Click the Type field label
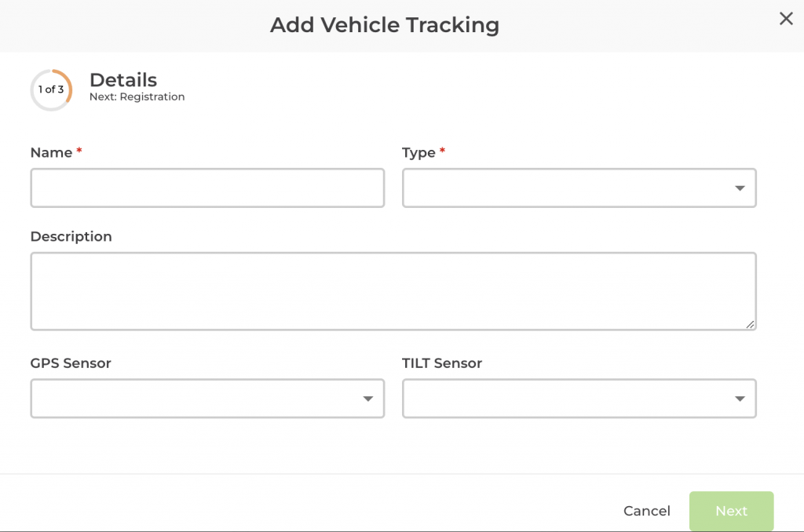The height and width of the screenshot is (532, 804). coord(418,153)
